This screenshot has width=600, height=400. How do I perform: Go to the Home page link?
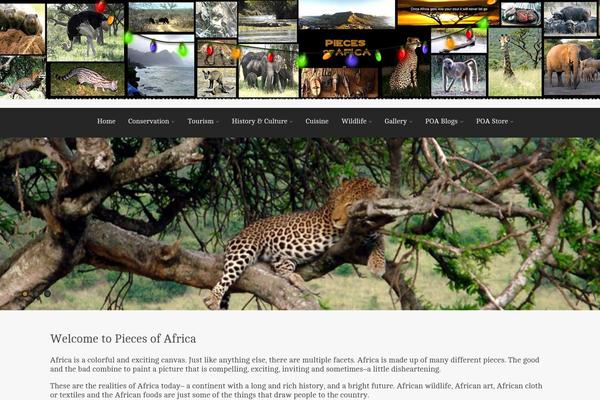pos(106,121)
